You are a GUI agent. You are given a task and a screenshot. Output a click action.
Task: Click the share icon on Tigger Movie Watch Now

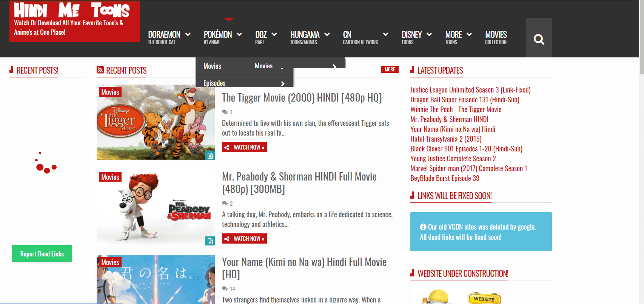(x=227, y=147)
